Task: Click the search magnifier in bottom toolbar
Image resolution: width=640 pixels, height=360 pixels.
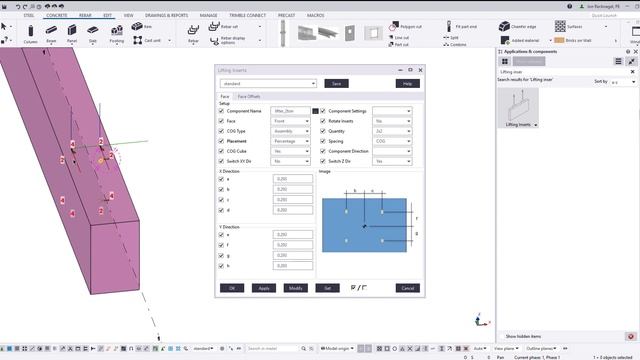Action: click(x=304, y=349)
